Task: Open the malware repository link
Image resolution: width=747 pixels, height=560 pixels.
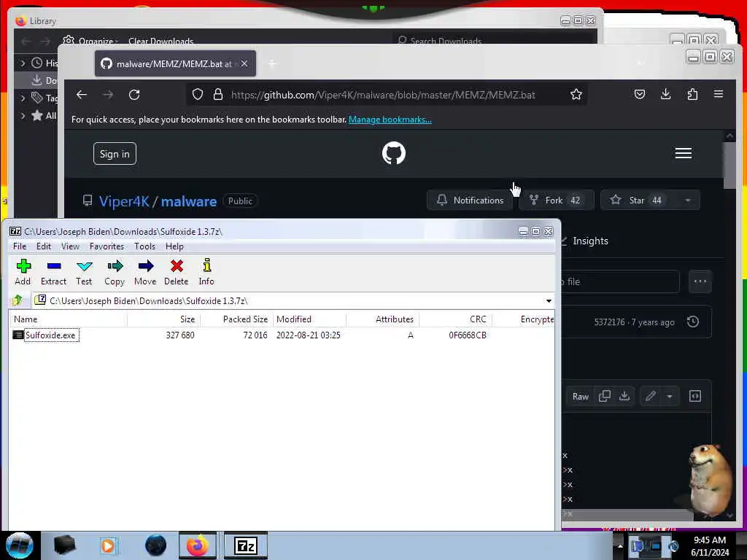Action: pyautogui.click(x=189, y=201)
